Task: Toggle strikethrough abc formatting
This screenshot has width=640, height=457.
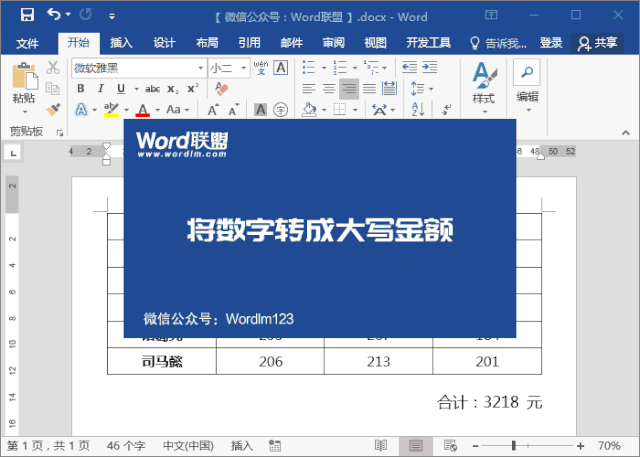Action: 152,89
